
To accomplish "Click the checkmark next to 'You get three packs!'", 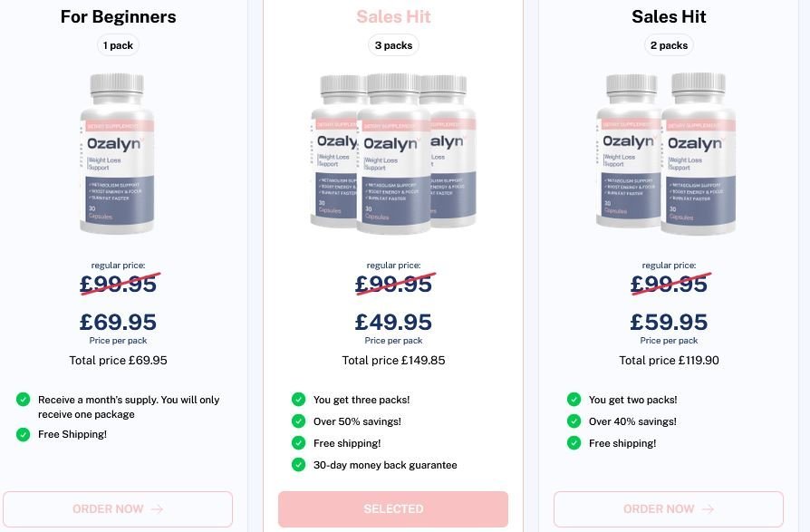I will (x=298, y=399).
